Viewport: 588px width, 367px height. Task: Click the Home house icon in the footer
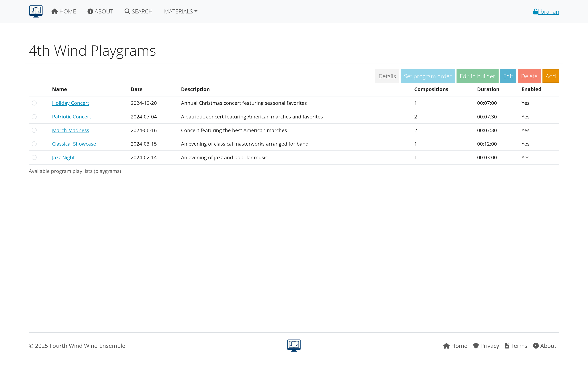[447, 346]
